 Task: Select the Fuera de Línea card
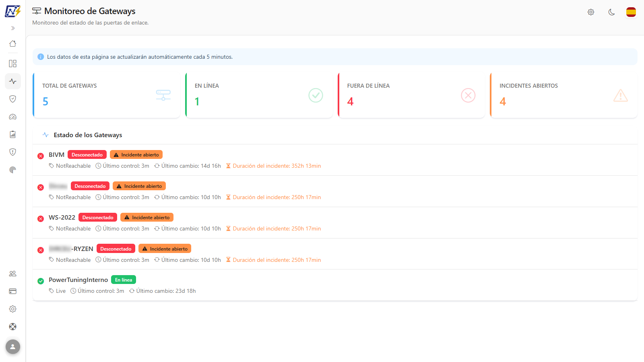(411, 95)
